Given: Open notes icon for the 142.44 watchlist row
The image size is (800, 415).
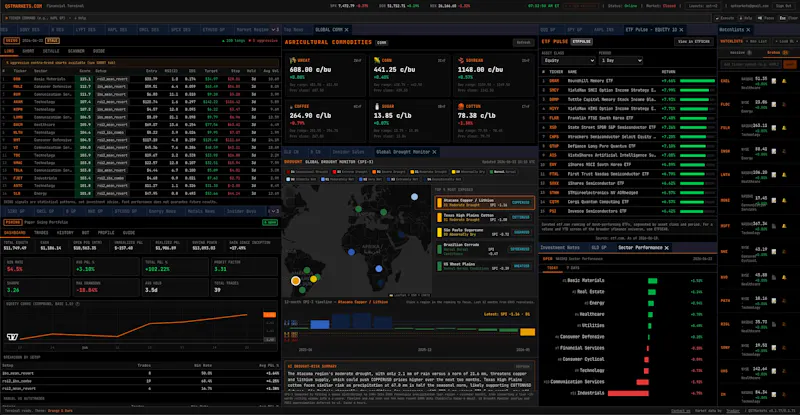Looking at the screenshot, I should (774, 371).
